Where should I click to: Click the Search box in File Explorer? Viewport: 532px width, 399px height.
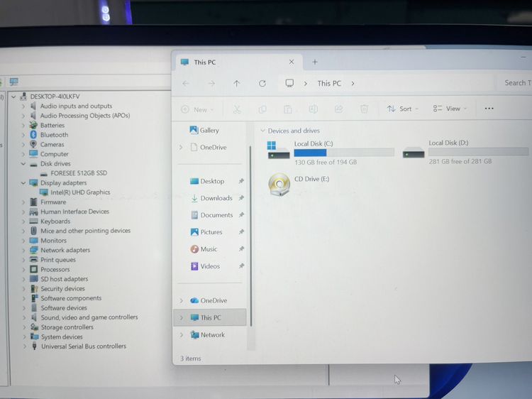click(x=515, y=82)
